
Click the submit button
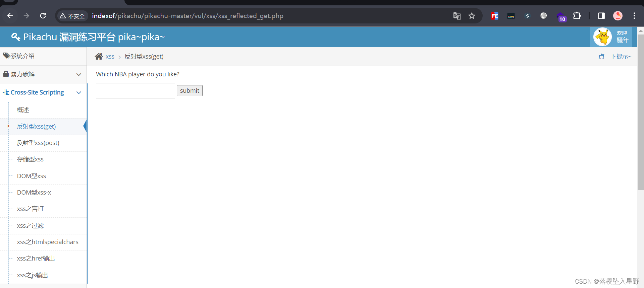tap(190, 90)
